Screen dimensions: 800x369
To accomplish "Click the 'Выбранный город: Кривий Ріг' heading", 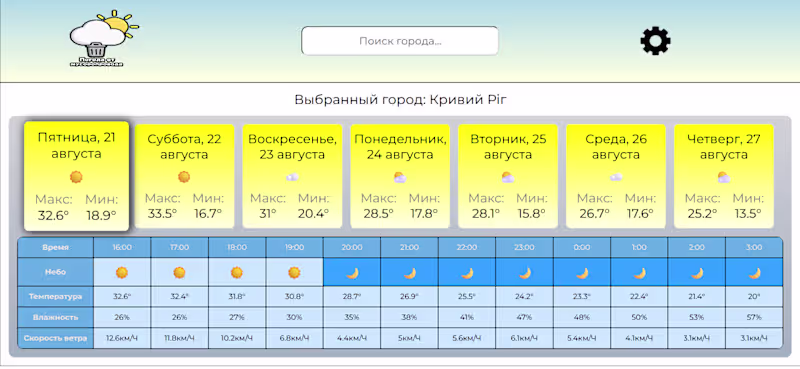I will [401, 100].
